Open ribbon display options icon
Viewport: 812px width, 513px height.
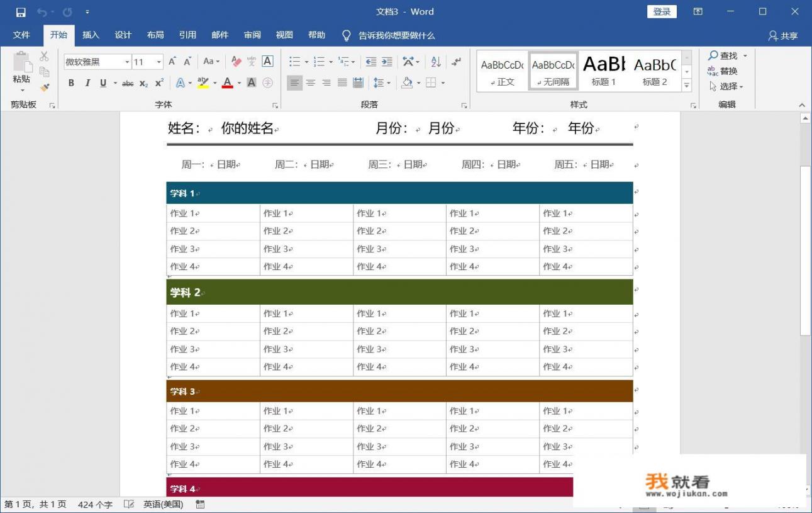tap(698, 12)
